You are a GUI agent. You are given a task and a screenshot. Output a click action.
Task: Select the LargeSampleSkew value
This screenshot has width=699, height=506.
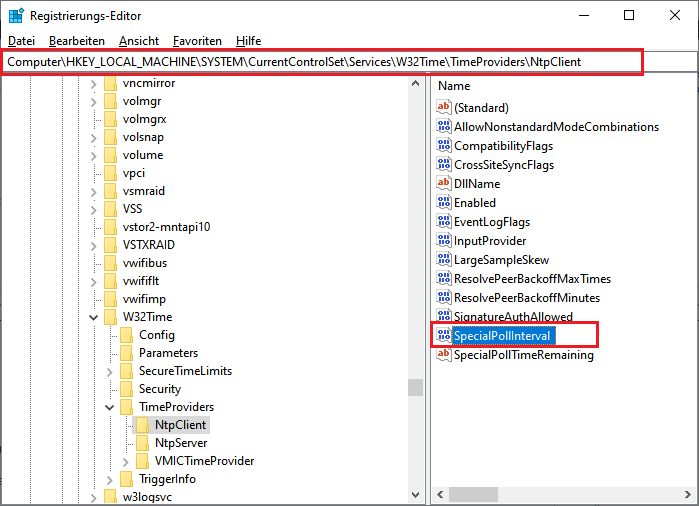pos(500,260)
